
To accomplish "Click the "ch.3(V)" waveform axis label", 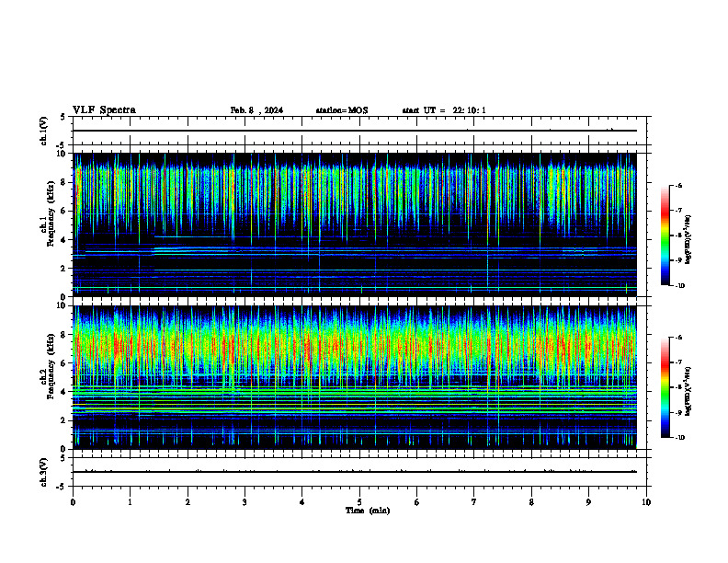I will tap(44, 473).
